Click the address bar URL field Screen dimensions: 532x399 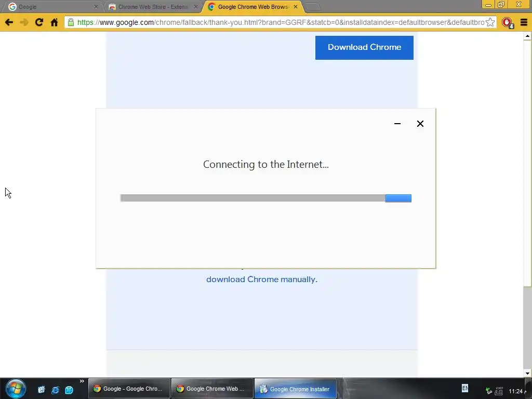coord(280,22)
